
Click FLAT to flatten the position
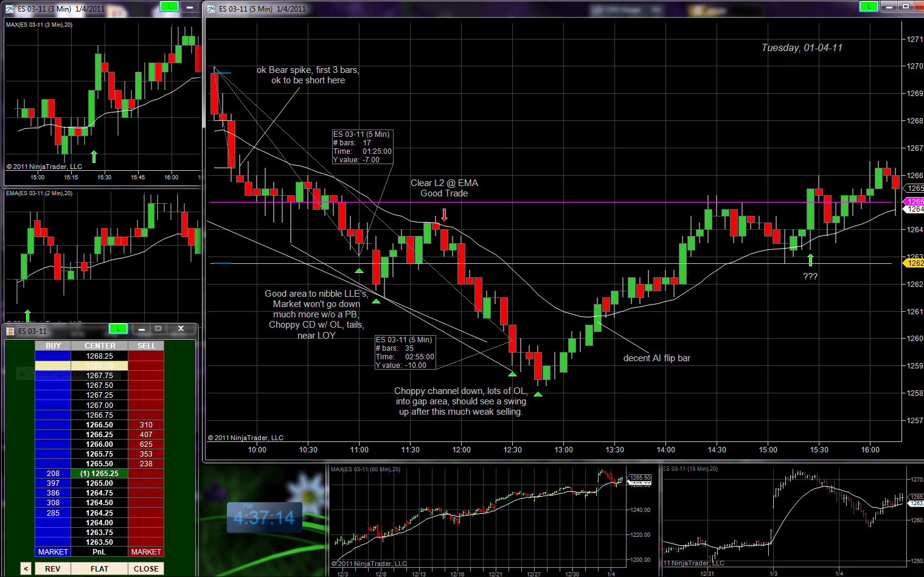pos(99,568)
